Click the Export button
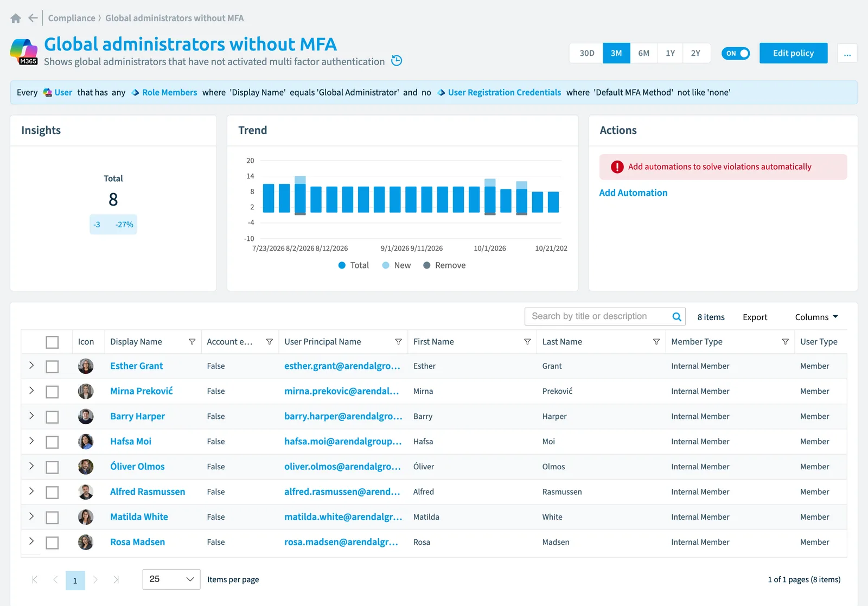Image resolution: width=868 pixels, height=606 pixels. pyautogui.click(x=755, y=317)
